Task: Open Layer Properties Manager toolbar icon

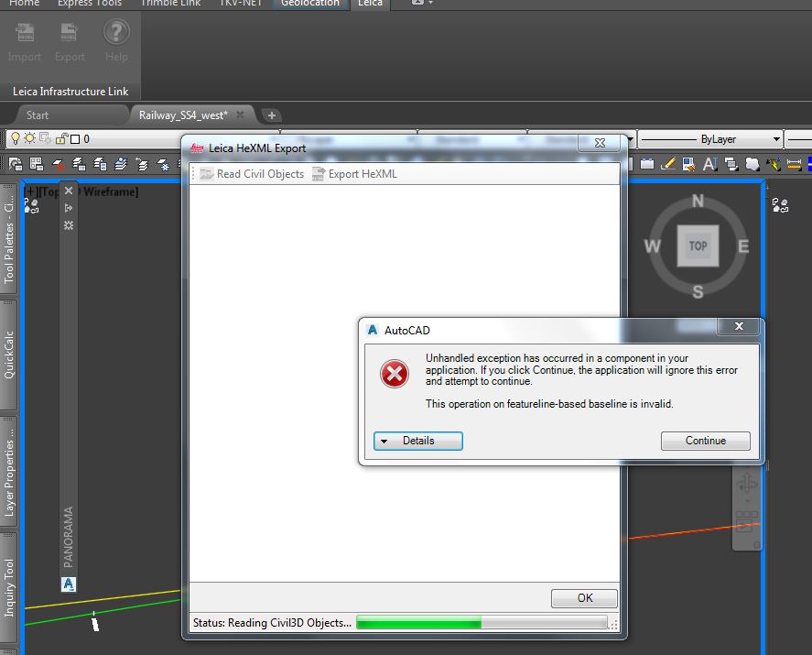Action: 16,164
